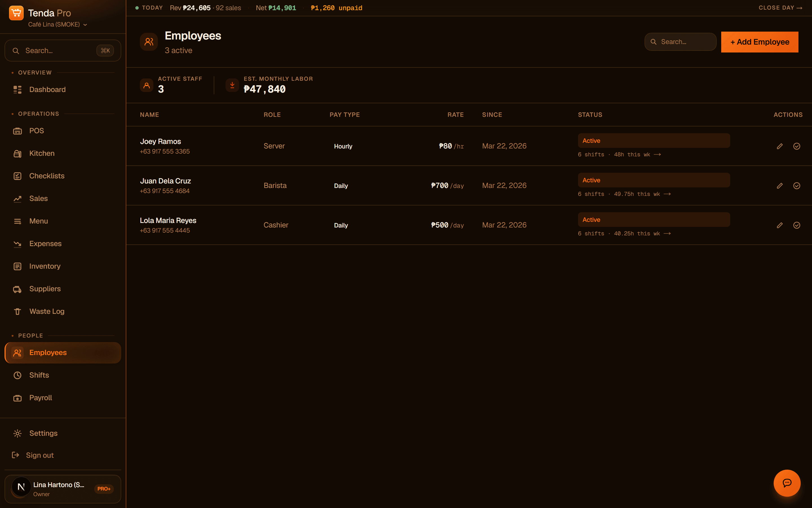Click the Payroll icon in sidebar
Image resolution: width=812 pixels, height=508 pixels.
pos(17,398)
